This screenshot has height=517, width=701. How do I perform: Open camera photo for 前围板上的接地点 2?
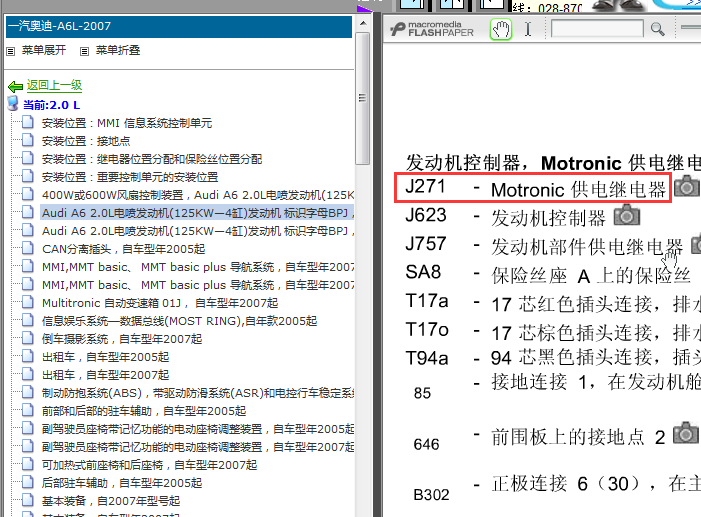(685, 433)
